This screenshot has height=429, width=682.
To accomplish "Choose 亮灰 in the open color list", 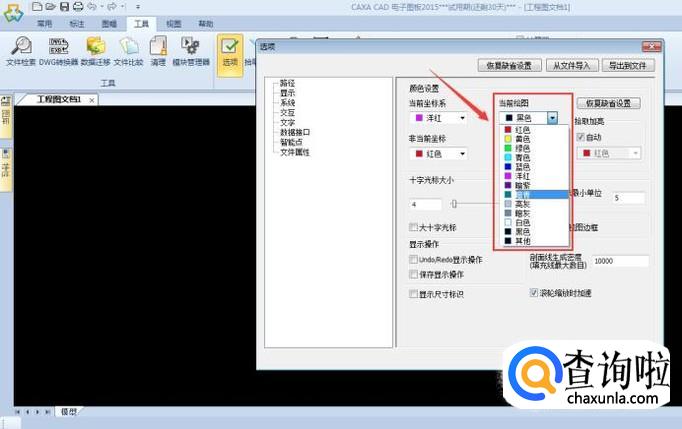I will pyautogui.click(x=535, y=204).
